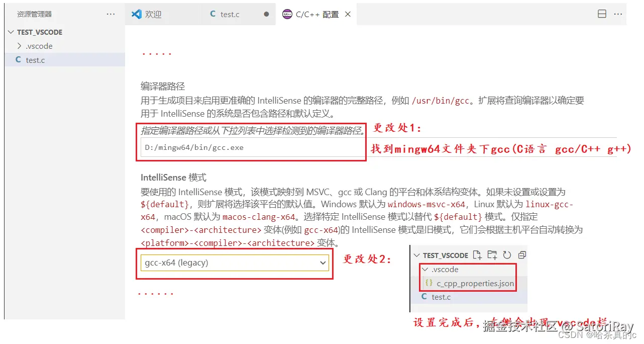This screenshot has width=644, height=344.
Task: Click the VS Code logo on the 欢迎 tab
Action: tap(137, 14)
